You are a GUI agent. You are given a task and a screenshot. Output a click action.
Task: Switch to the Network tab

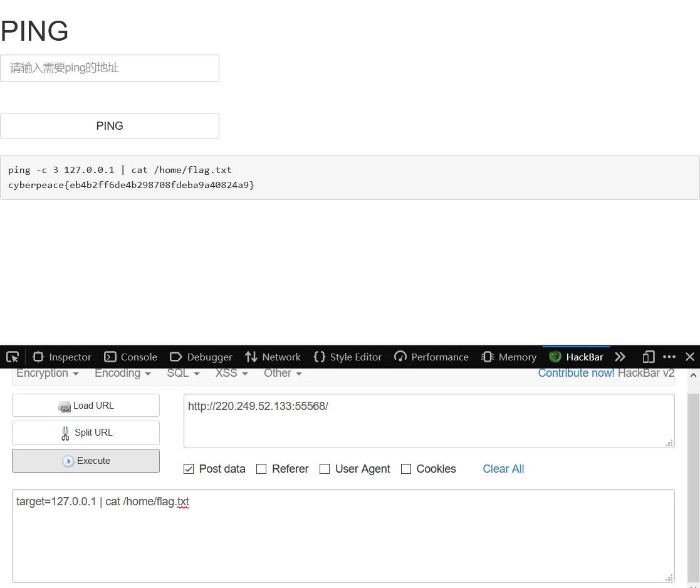pos(273,357)
